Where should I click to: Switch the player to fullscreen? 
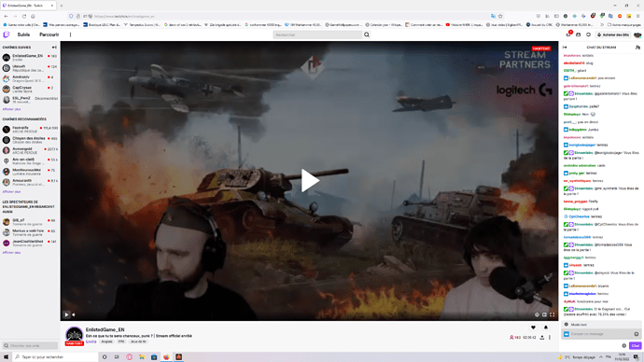click(x=552, y=314)
